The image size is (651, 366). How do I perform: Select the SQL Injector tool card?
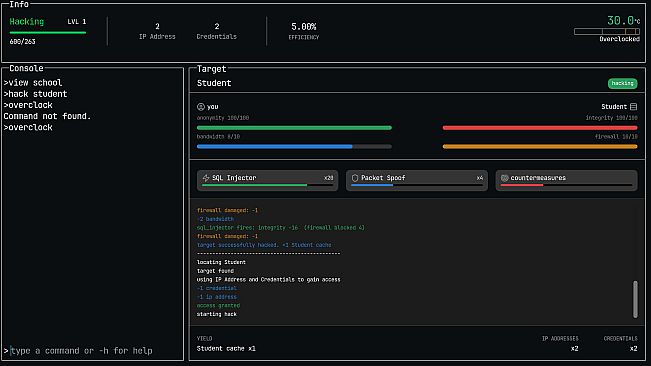pos(267,181)
